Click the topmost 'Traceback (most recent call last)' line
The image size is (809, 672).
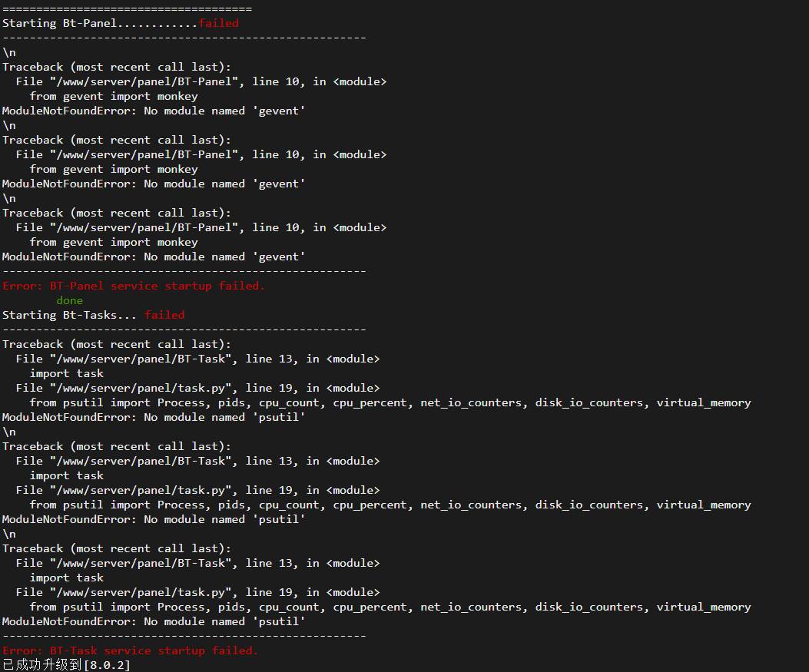pyautogui.click(x=117, y=67)
